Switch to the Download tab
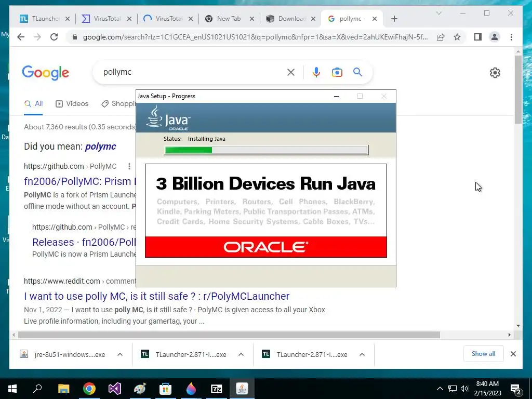 click(x=286, y=19)
